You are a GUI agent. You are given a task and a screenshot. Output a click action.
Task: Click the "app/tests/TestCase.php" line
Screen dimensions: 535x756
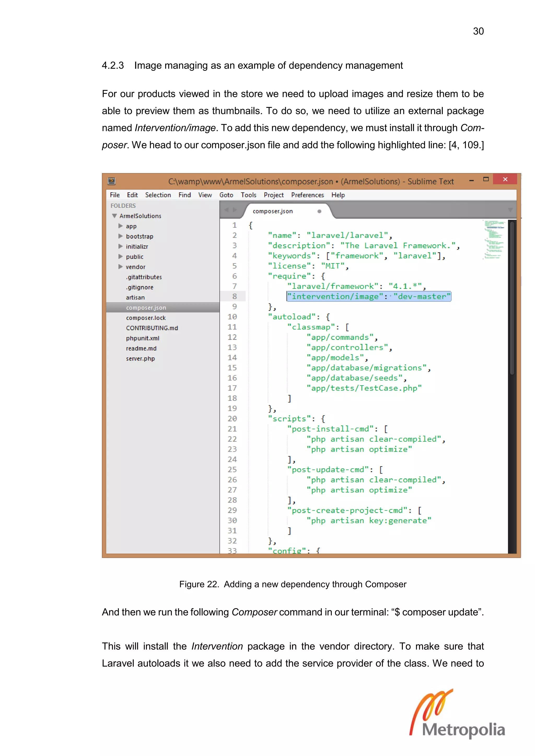click(364, 388)
